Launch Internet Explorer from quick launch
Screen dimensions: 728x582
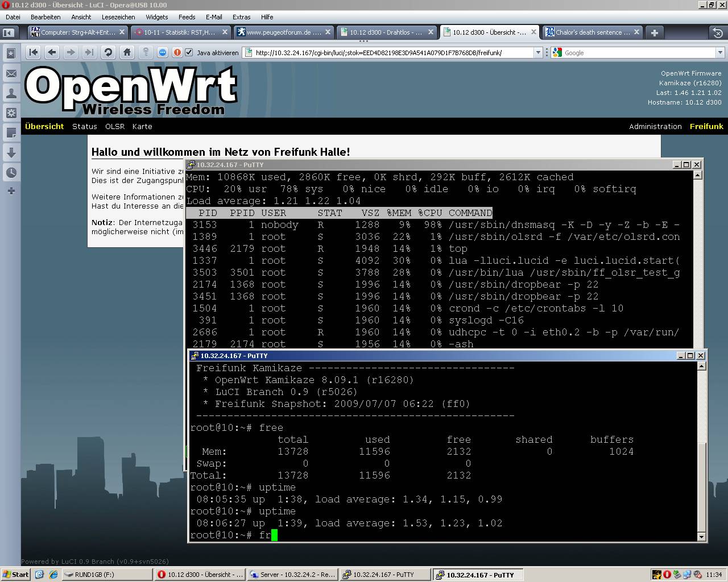coord(53,575)
